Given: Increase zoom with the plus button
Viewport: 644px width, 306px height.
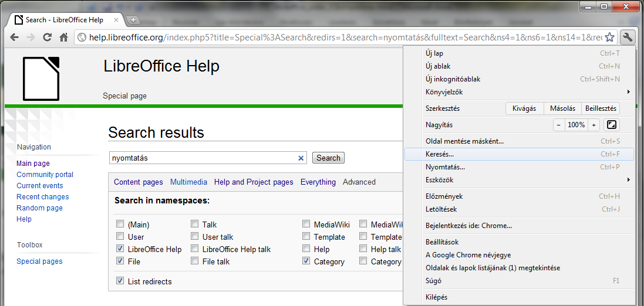Looking at the screenshot, I should [594, 125].
